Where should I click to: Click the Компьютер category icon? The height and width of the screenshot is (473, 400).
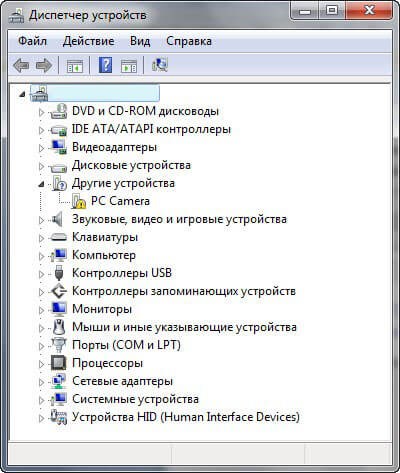(59, 255)
